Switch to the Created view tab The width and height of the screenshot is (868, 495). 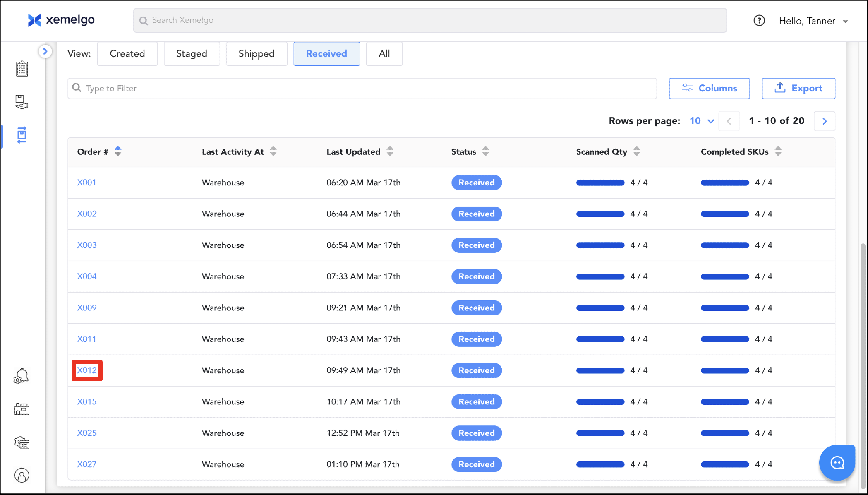click(127, 54)
